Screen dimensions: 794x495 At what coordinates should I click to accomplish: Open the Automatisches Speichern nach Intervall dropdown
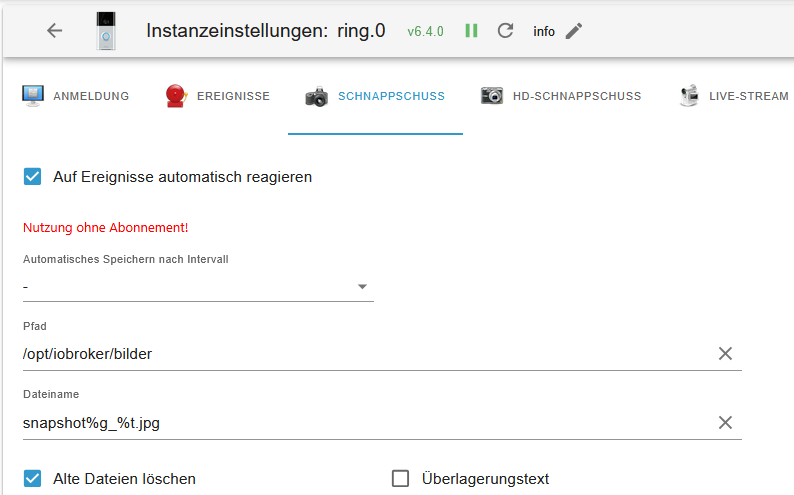(x=198, y=286)
